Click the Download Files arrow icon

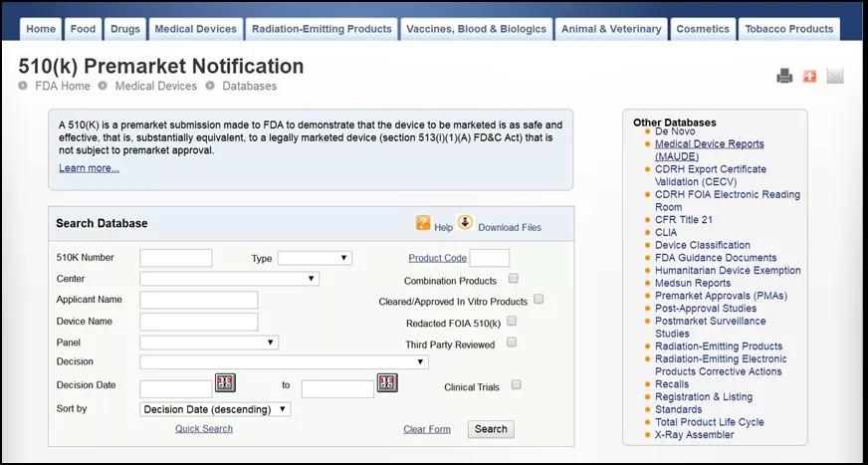click(x=465, y=223)
